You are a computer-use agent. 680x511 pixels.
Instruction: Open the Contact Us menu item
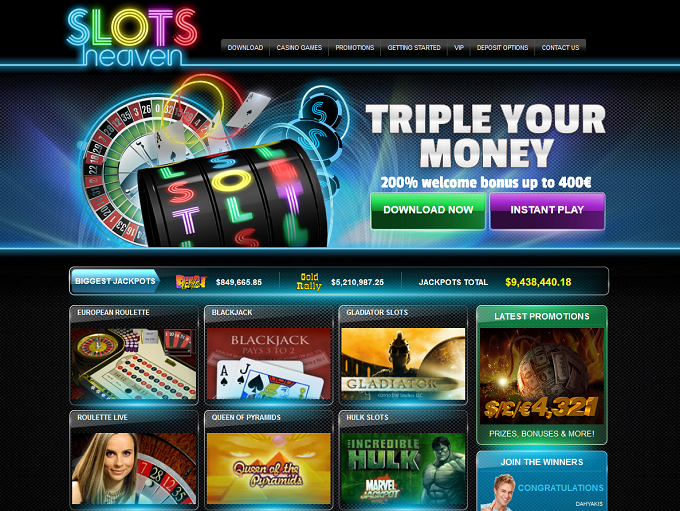pyautogui.click(x=560, y=48)
